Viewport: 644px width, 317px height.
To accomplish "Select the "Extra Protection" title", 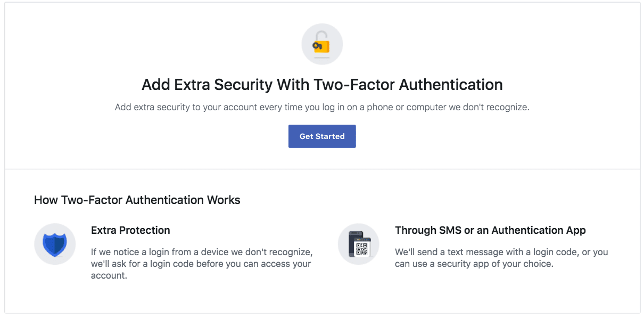I will pos(130,230).
